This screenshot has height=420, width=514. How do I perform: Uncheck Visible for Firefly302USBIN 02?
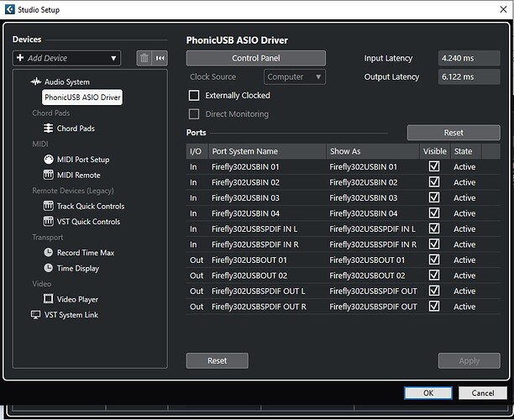point(434,181)
